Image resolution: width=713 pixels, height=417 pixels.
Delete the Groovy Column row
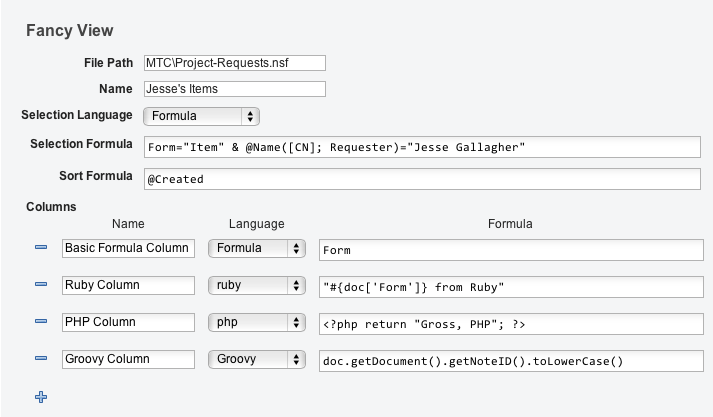(41, 359)
